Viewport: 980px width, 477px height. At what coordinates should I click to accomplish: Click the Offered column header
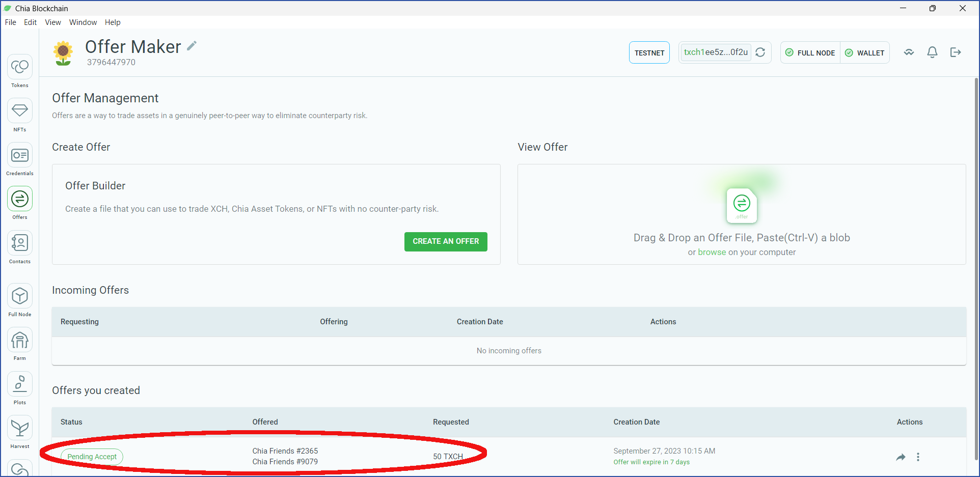(265, 422)
